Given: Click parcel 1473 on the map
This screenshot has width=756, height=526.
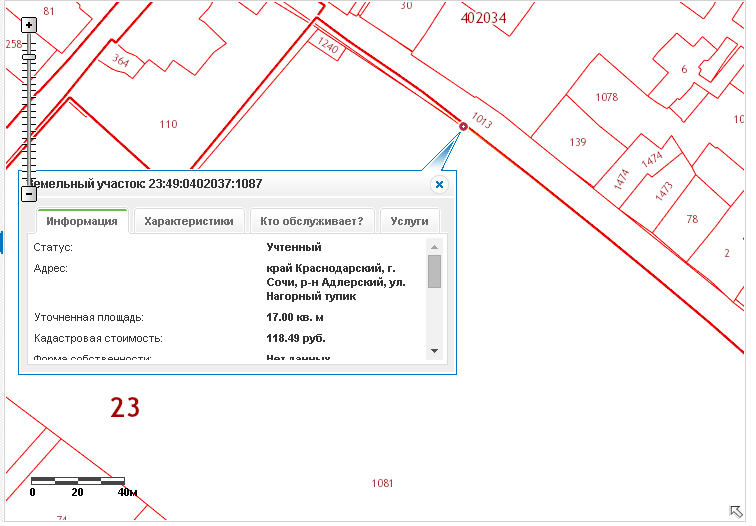Looking at the screenshot, I should coord(663,192).
